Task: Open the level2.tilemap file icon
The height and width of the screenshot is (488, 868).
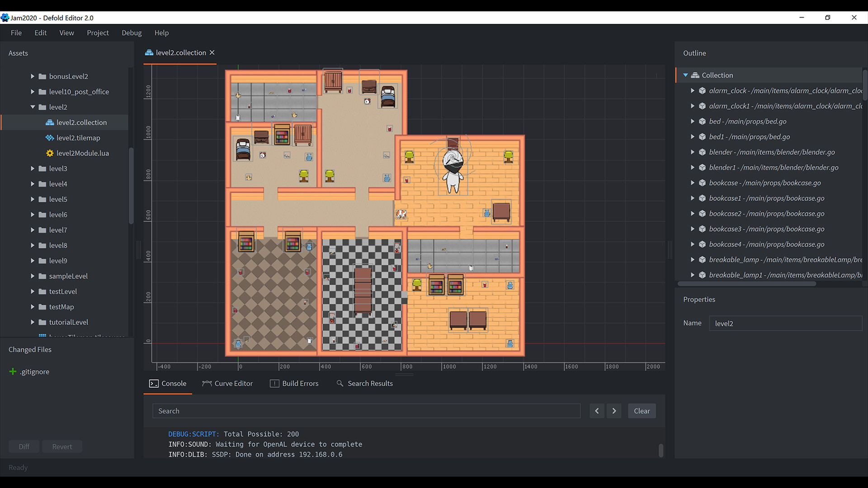Action: pos(50,138)
